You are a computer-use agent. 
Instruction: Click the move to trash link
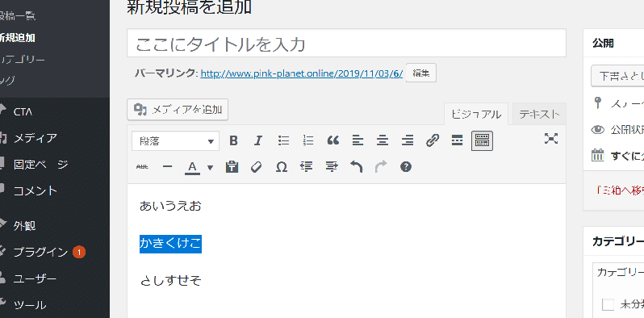click(620, 190)
